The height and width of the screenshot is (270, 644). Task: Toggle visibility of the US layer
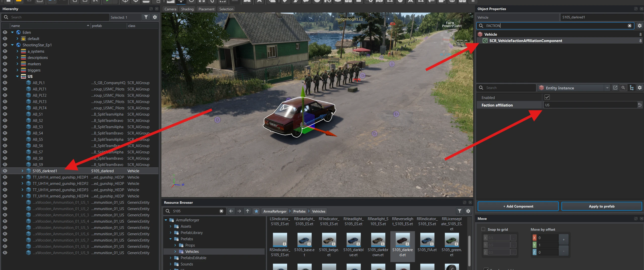click(x=5, y=76)
